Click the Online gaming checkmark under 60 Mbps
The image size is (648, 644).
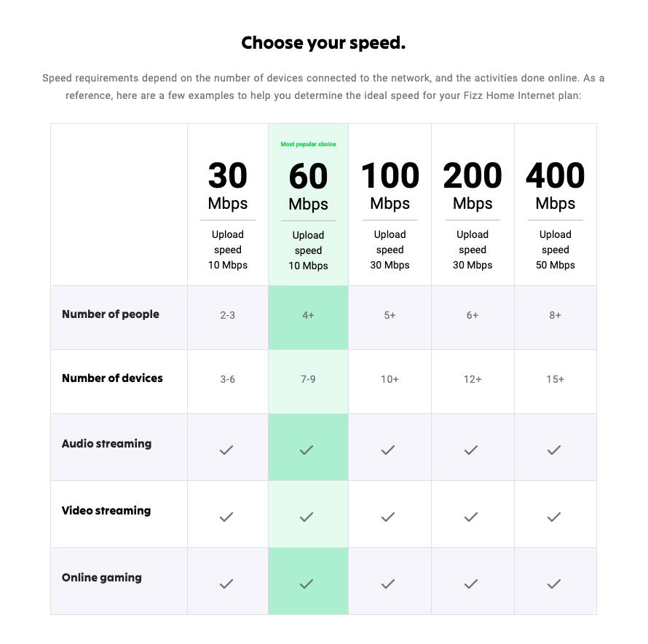coord(307,584)
